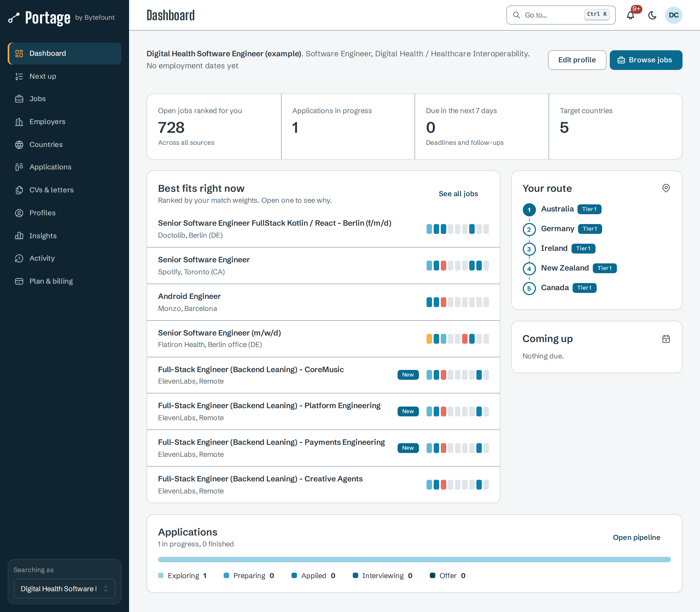
Task: Click the search magnifier icon
Action: 517,15
